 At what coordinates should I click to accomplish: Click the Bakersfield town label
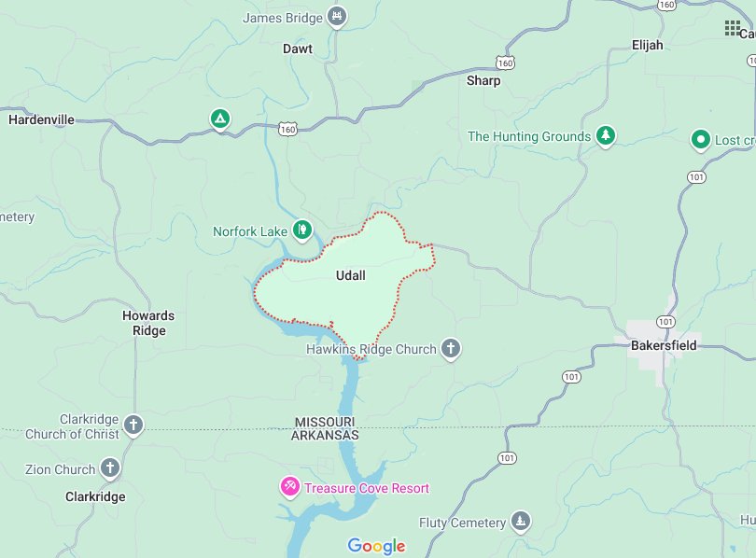click(664, 345)
